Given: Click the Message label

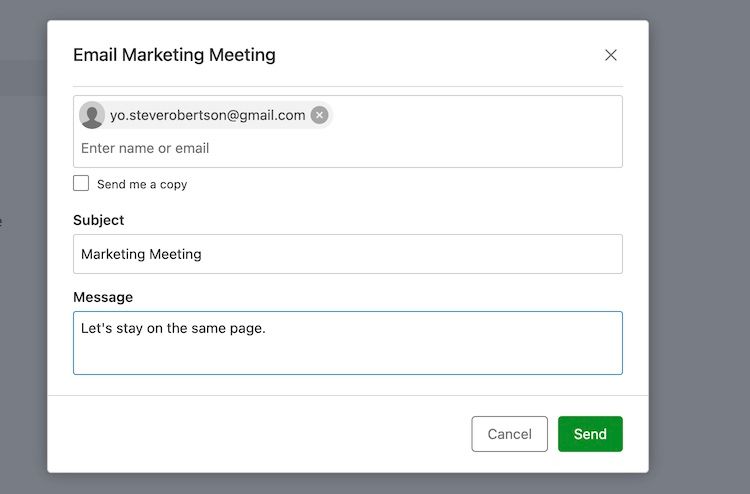Looking at the screenshot, I should (103, 297).
